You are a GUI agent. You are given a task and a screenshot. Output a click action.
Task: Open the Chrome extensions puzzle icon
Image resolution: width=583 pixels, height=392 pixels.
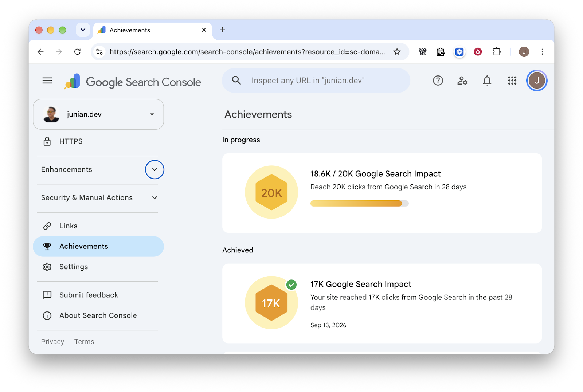(x=497, y=52)
